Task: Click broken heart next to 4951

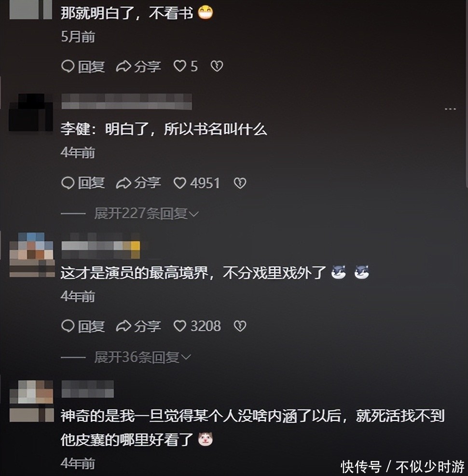Action: coord(240,183)
